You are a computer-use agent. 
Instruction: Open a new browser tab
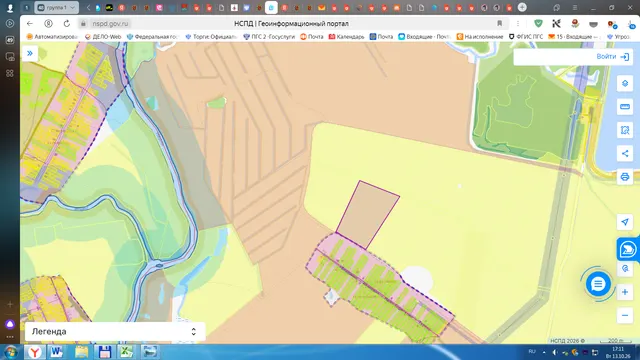coord(522,7)
